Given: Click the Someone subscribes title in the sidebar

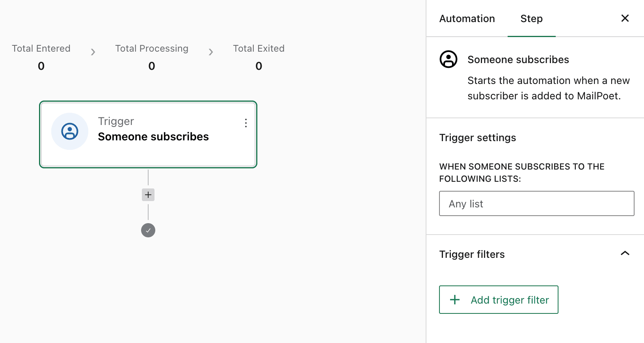Looking at the screenshot, I should point(518,60).
